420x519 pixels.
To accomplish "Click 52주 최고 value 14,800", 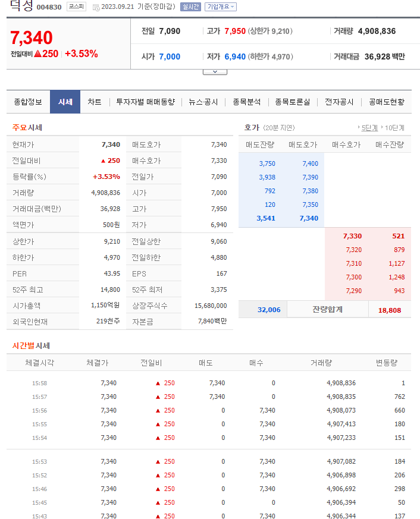I will tap(110, 290).
